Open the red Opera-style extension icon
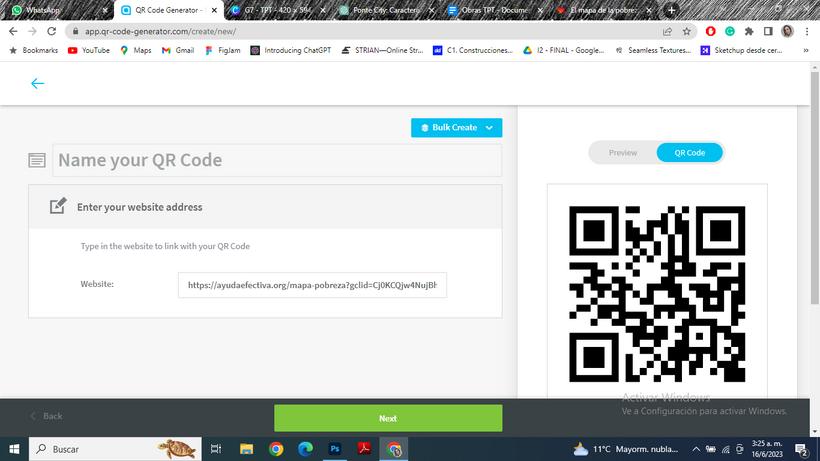820x461 pixels. 710,31
